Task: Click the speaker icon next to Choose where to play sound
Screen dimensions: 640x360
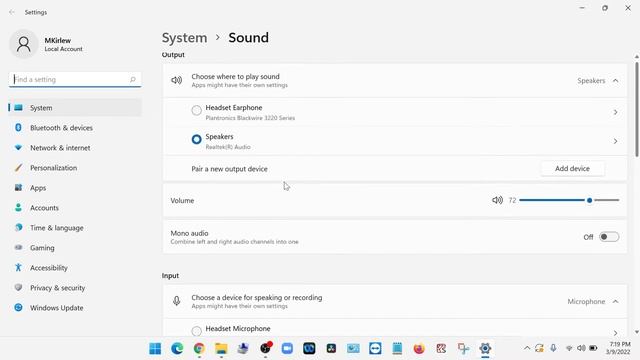Action: click(176, 80)
